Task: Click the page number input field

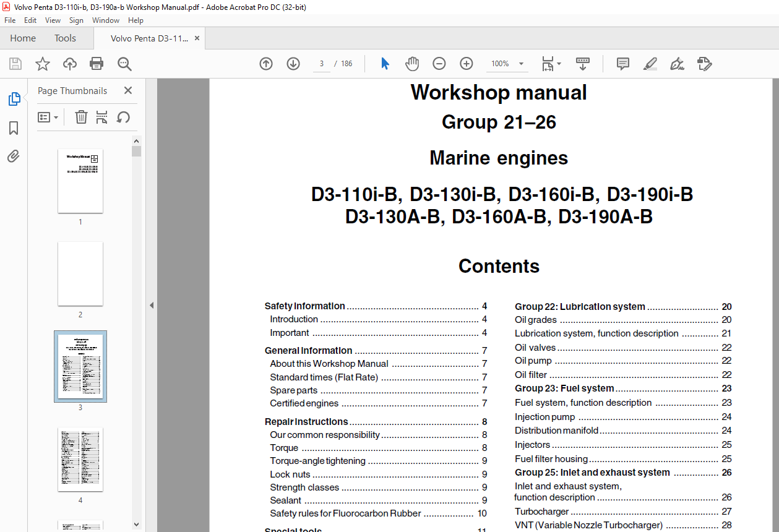Action: (x=322, y=64)
